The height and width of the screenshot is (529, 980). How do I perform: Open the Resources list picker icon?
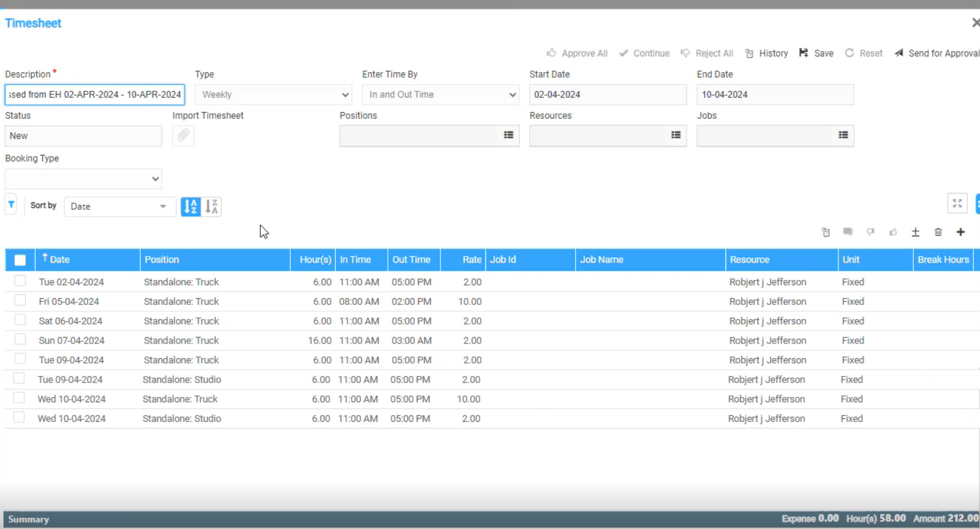click(676, 135)
